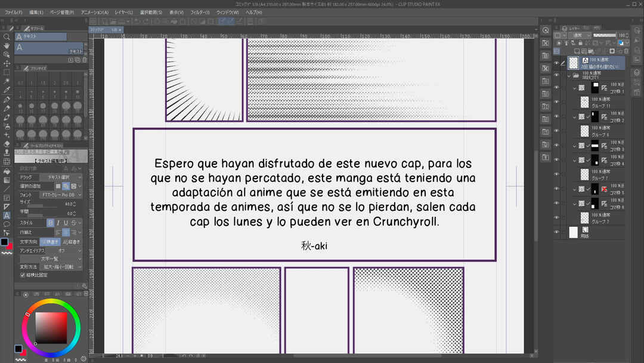
Task: Select the black main color swatch
Action: (5, 242)
